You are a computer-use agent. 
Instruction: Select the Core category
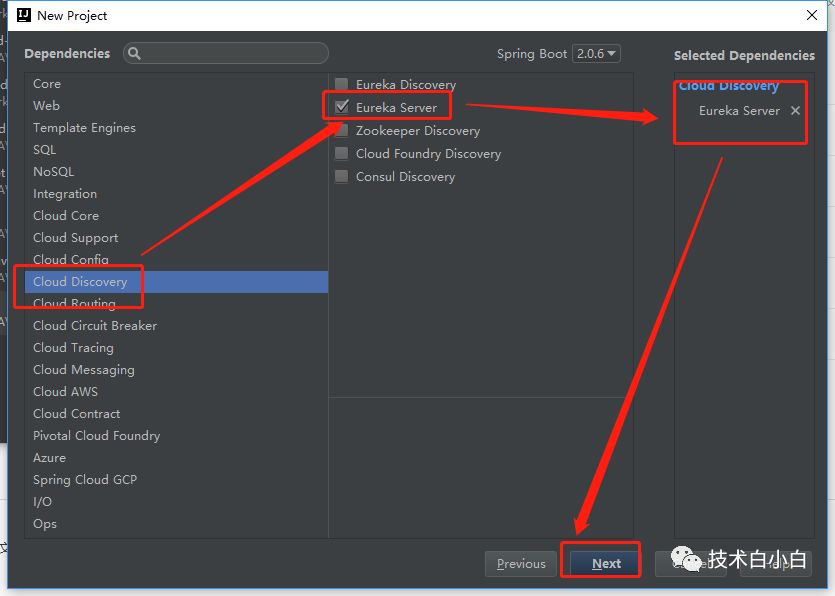(176, 84)
